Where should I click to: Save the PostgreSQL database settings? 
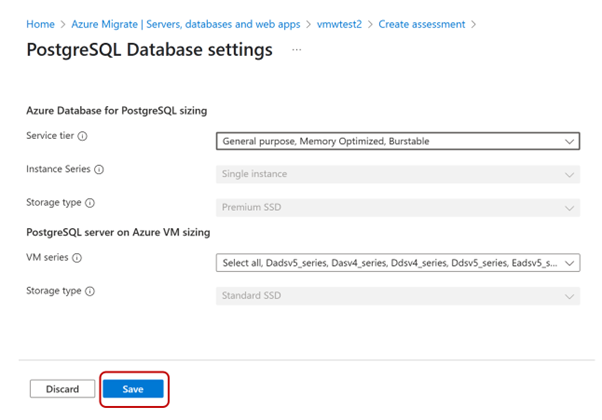(133, 389)
